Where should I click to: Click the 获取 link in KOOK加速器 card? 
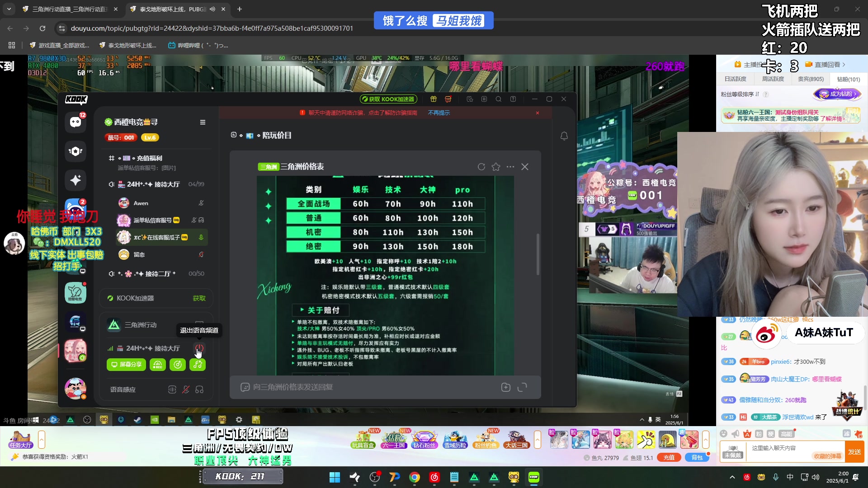199,298
